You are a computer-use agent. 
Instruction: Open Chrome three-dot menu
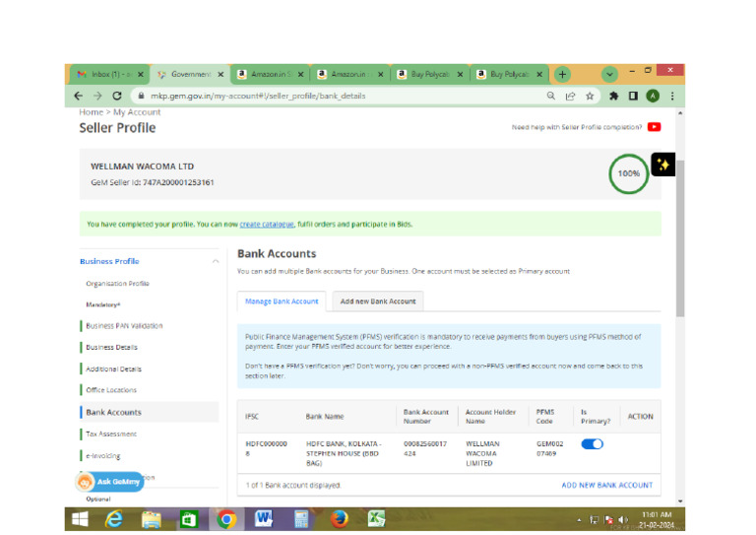pyautogui.click(x=672, y=96)
